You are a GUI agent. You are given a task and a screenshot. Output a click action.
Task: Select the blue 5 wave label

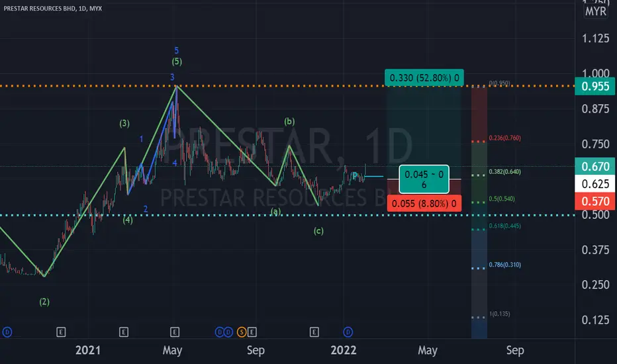pyautogui.click(x=176, y=50)
